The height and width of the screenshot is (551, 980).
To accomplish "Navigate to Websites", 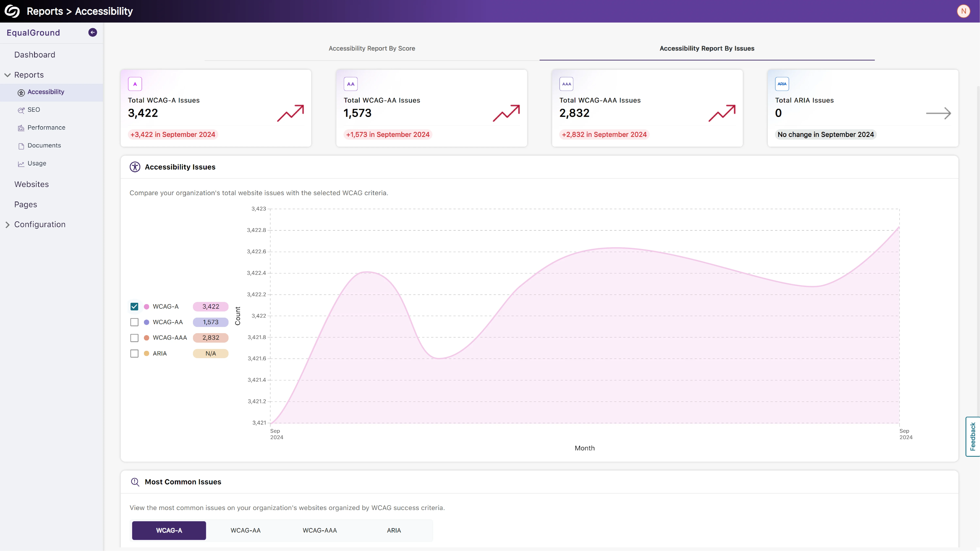I will [32, 184].
